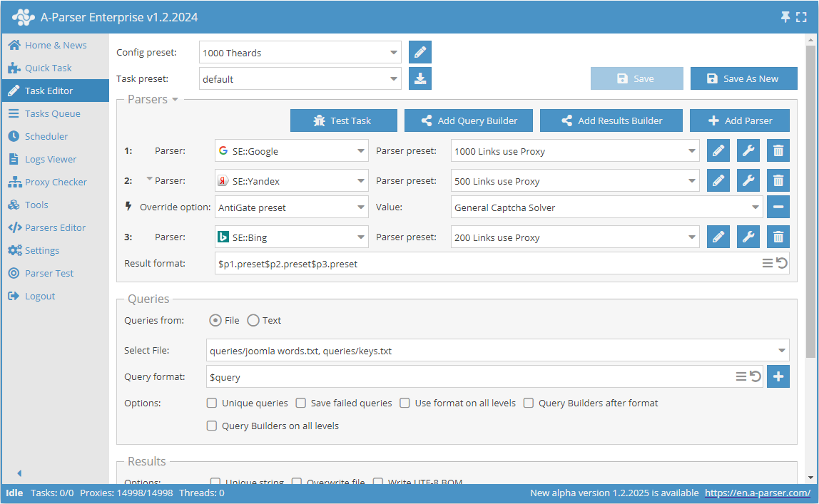Screen dimensions: 819x504
Task: Select the Text radio button for queries source
Action: coord(253,320)
